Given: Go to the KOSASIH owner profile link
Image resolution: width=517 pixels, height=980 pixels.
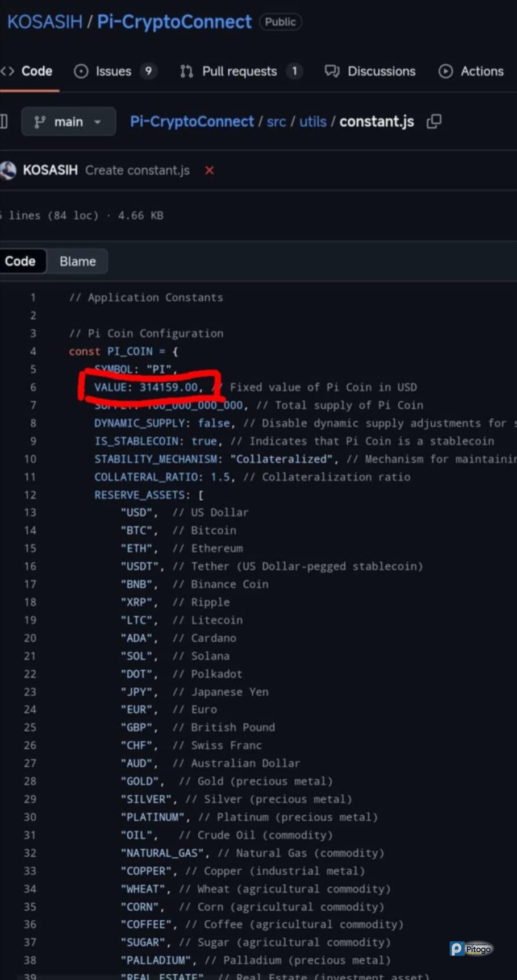Looking at the screenshot, I should tap(44, 22).
